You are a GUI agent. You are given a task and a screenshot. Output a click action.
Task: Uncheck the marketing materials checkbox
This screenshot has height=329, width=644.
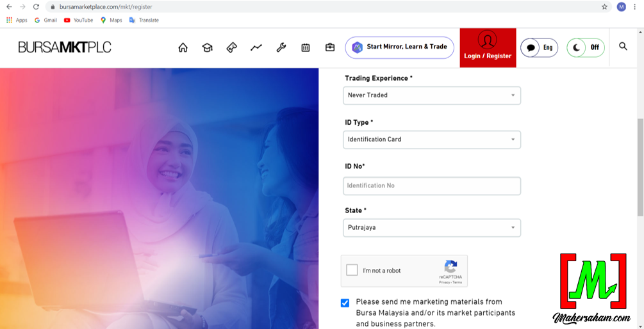click(345, 303)
